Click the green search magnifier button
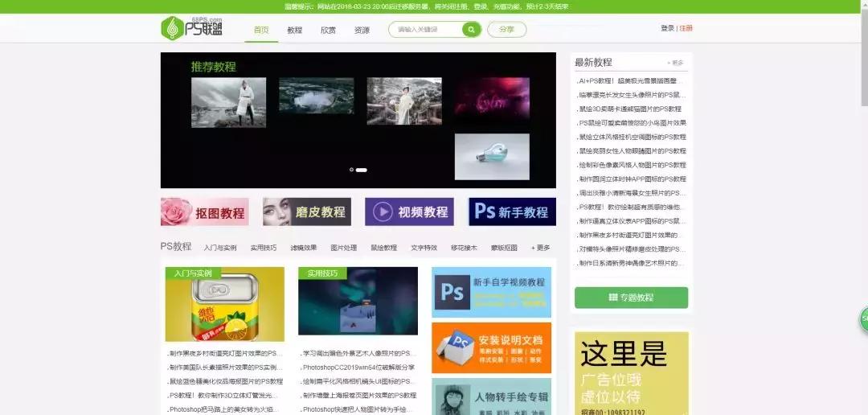Image resolution: width=868 pixels, height=415 pixels. (471, 30)
